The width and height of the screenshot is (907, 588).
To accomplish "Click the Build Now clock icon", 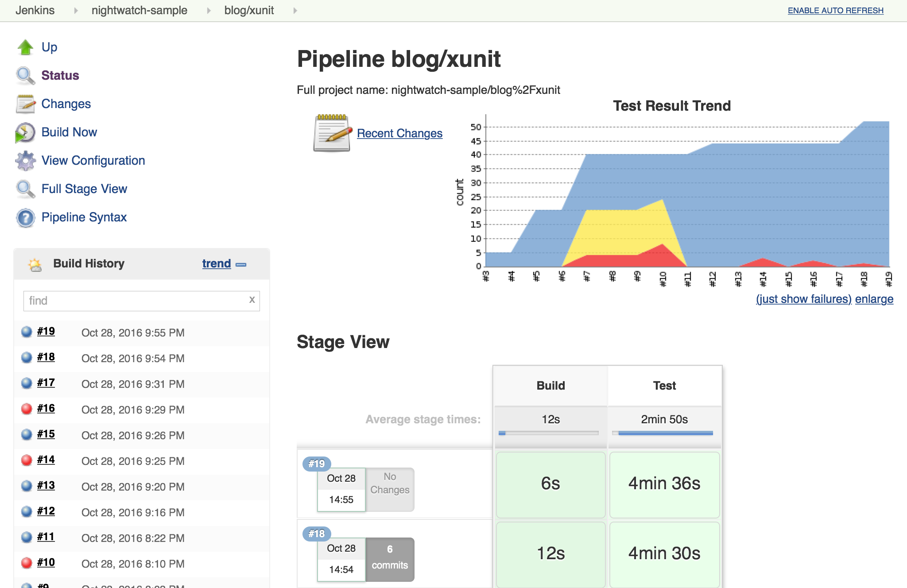I will [25, 132].
